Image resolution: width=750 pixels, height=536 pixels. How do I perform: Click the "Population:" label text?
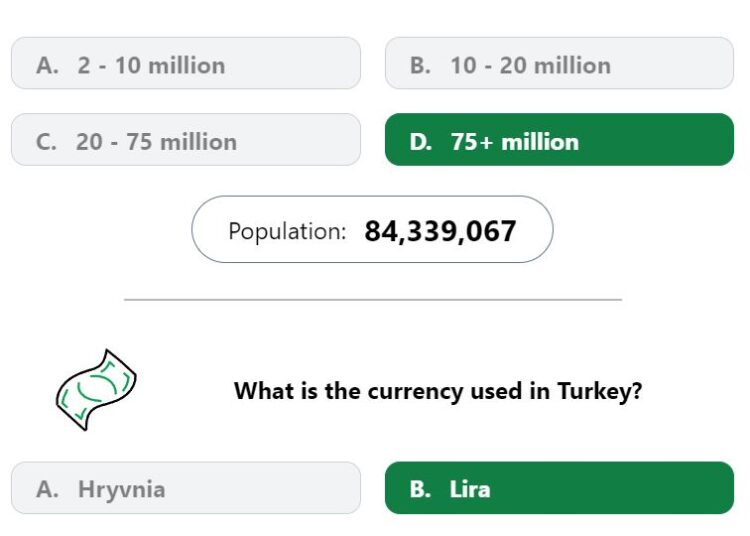pyautogui.click(x=287, y=232)
